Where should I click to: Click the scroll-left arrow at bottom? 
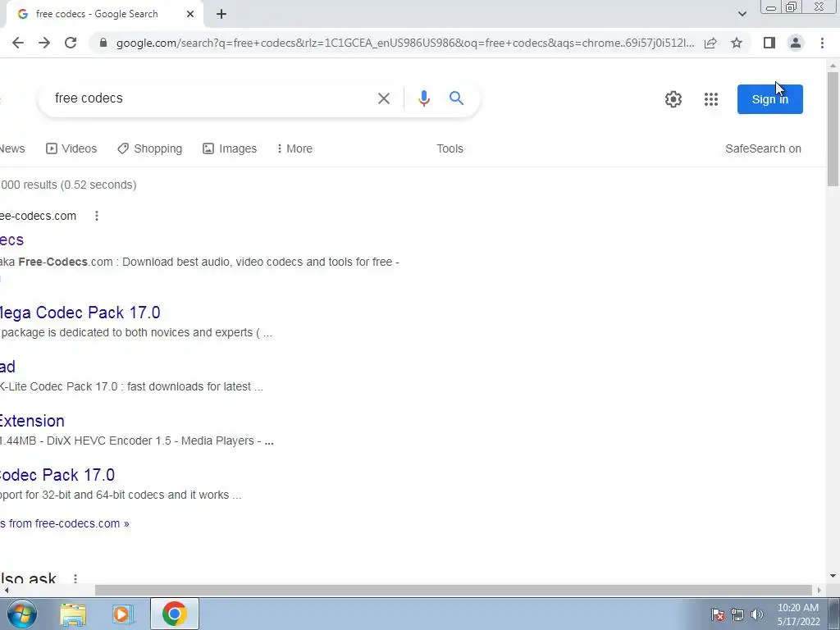click(6, 591)
